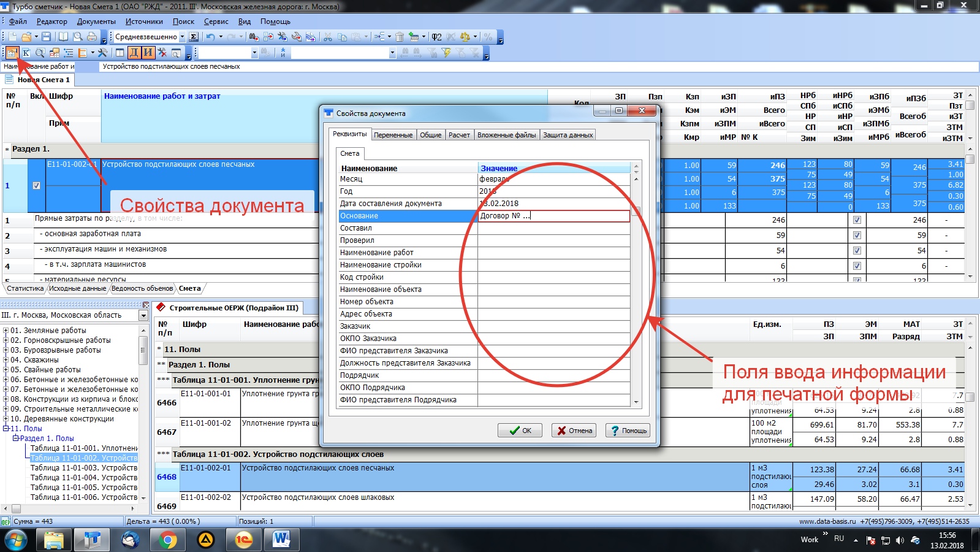
Task: Click the Ф2 form icon
Action: coord(436,37)
